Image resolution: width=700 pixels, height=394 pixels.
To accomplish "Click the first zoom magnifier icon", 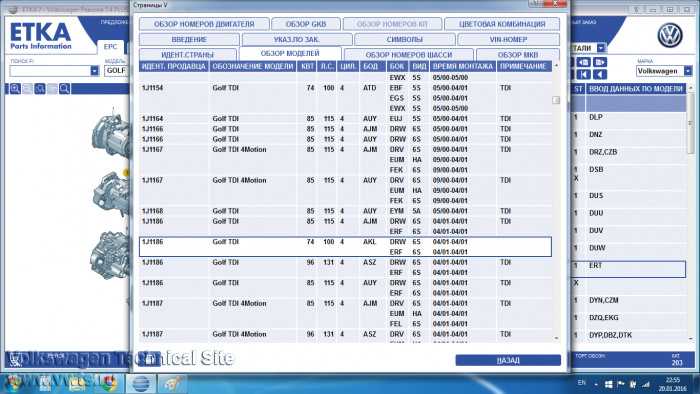I will click(x=15, y=89).
